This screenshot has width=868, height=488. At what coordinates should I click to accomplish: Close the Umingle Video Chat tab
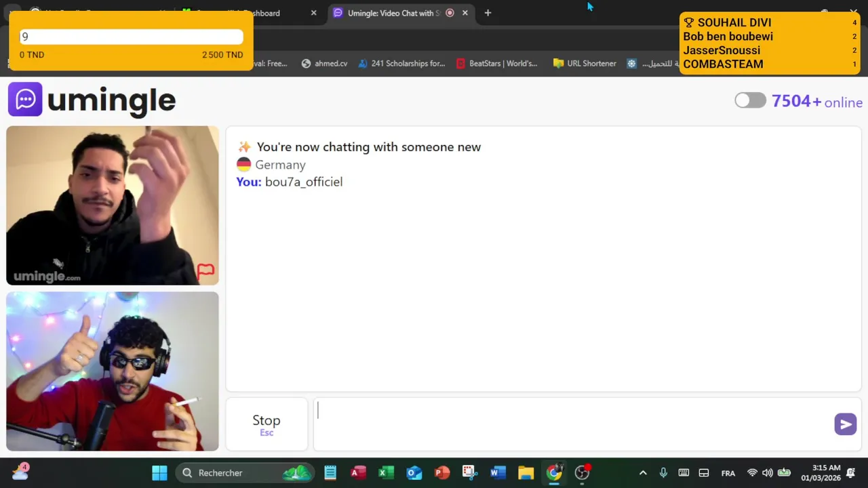click(465, 13)
